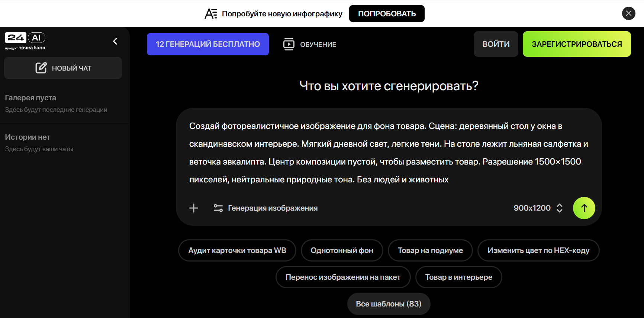Collapse the sidebar with the chevron
The height and width of the screenshot is (318, 644).
[115, 41]
